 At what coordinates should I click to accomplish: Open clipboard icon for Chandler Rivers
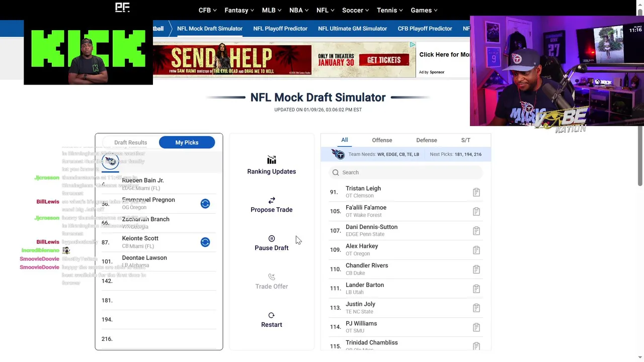point(476,269)
